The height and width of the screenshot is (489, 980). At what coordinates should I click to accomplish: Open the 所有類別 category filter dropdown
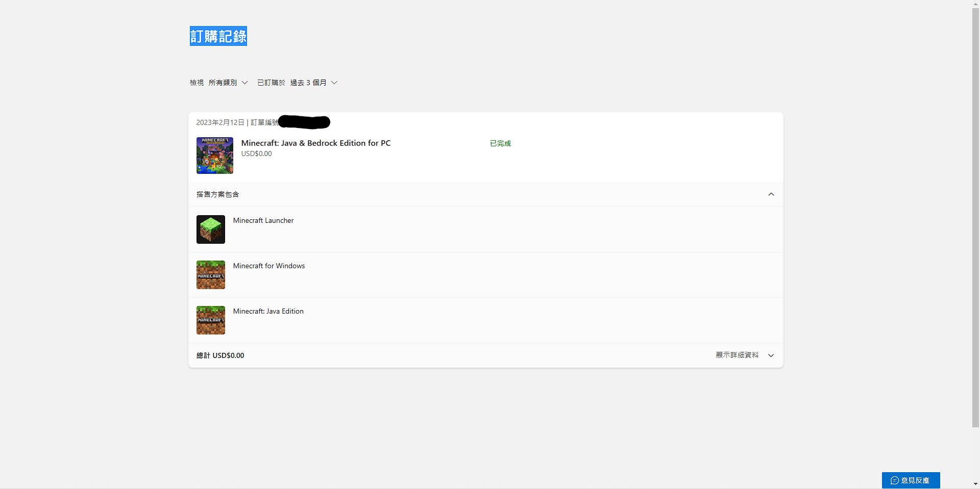[x=228, y=83]
